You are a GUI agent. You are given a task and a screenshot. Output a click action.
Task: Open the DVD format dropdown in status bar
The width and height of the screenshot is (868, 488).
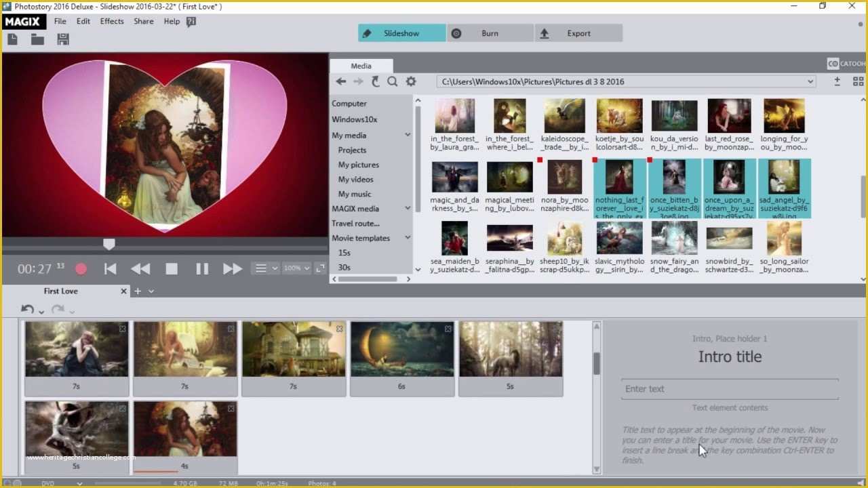[x=79, y=483]
